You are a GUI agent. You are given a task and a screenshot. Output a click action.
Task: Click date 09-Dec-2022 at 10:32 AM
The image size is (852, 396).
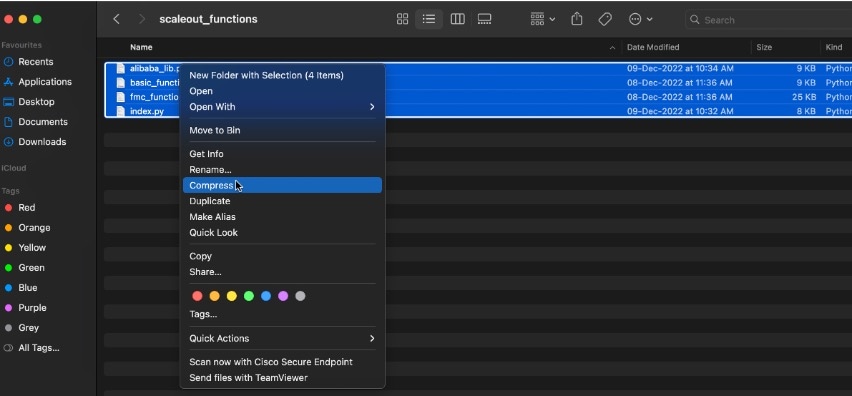[x=680, y=111]
